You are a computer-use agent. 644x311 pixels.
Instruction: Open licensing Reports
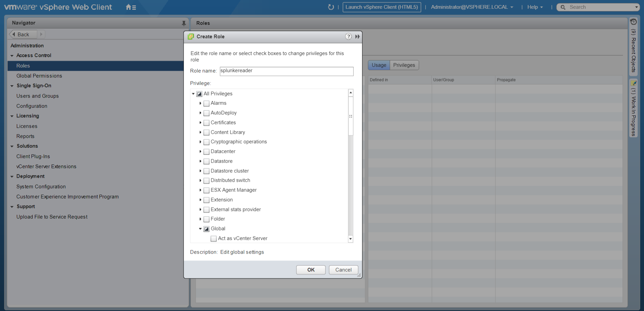[26, 136]
